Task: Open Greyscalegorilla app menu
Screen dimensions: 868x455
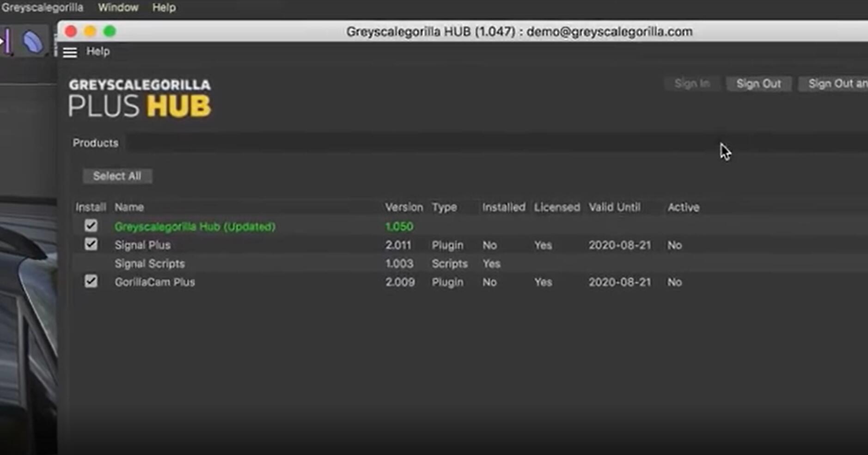Action: [42, 7]
